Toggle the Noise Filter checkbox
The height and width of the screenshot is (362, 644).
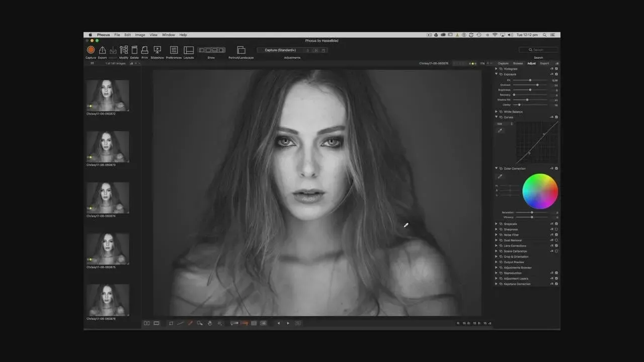click(556, 235)
